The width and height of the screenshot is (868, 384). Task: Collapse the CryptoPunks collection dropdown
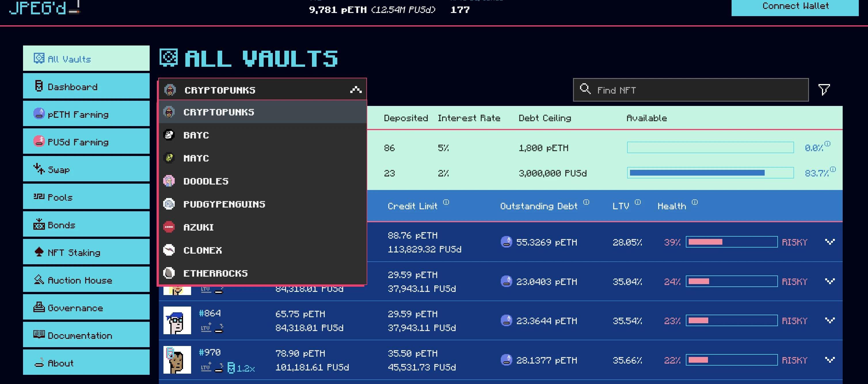356,90
